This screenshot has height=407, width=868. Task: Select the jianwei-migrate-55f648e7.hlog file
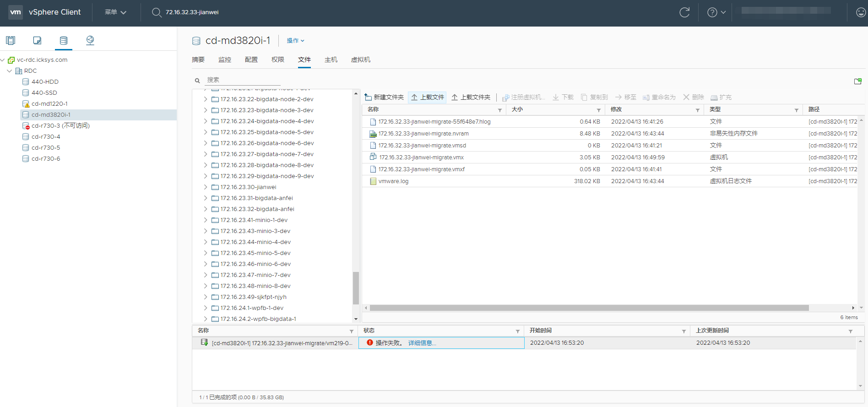[434, 122]
